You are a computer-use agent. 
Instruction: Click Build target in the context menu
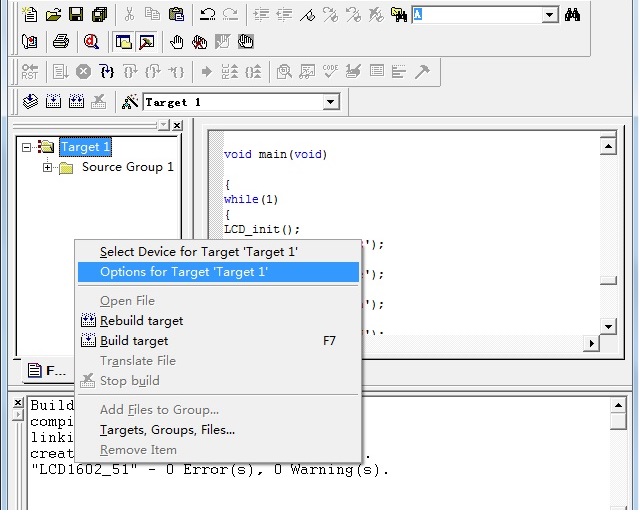[134, 341]
